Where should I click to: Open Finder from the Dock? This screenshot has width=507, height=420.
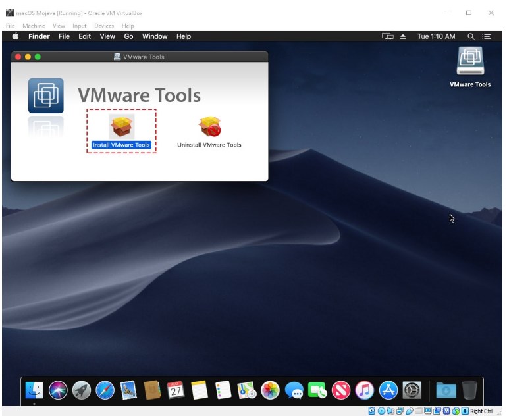coord(34,390)
